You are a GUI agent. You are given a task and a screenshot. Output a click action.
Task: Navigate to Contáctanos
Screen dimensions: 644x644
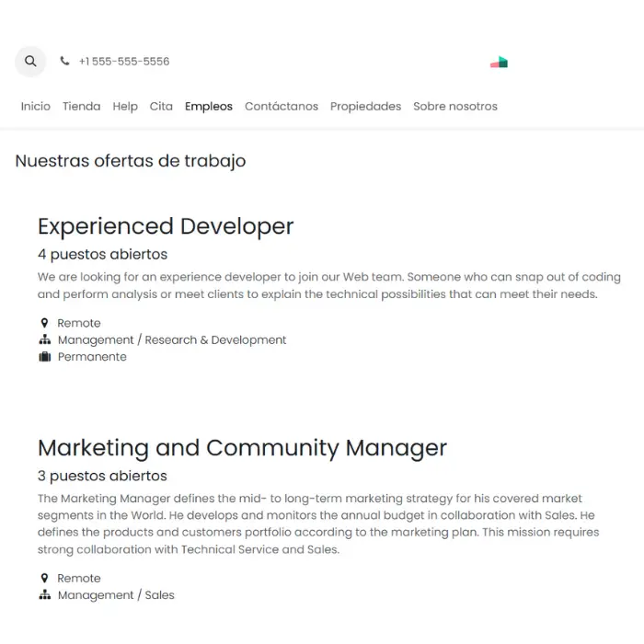coord(281,107)
